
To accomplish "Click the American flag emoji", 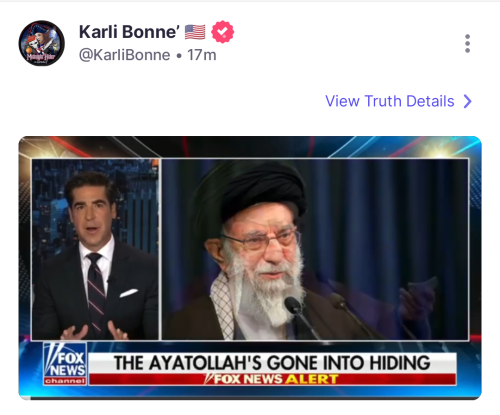I will pos(195,32).
